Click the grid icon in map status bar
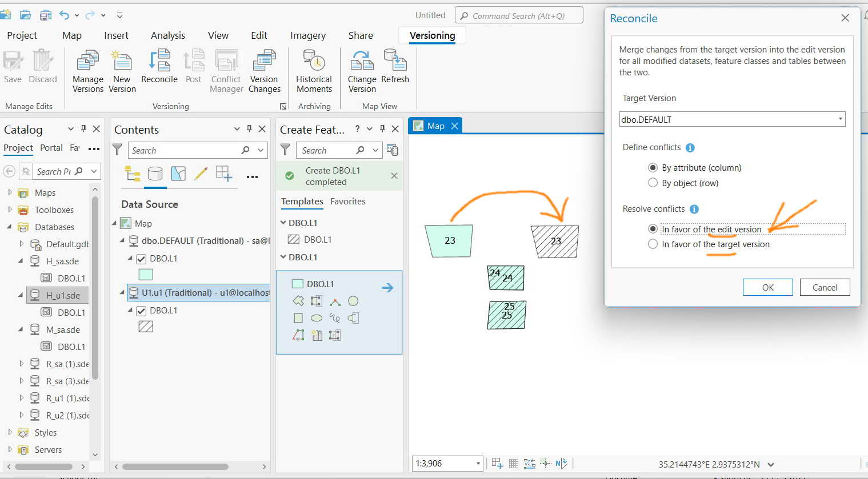 pyautogui.click(x=513, y=464)
